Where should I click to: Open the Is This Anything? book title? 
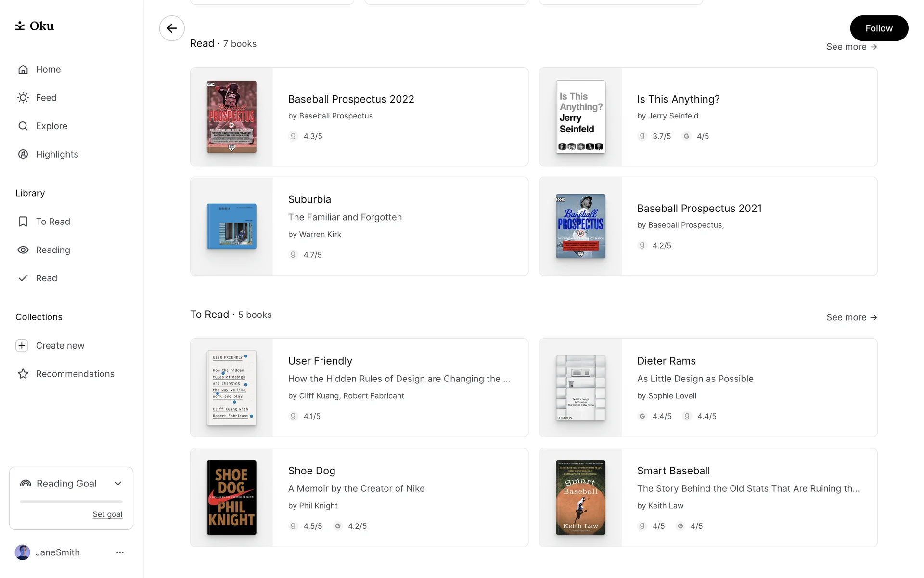[x=678, y=99]
